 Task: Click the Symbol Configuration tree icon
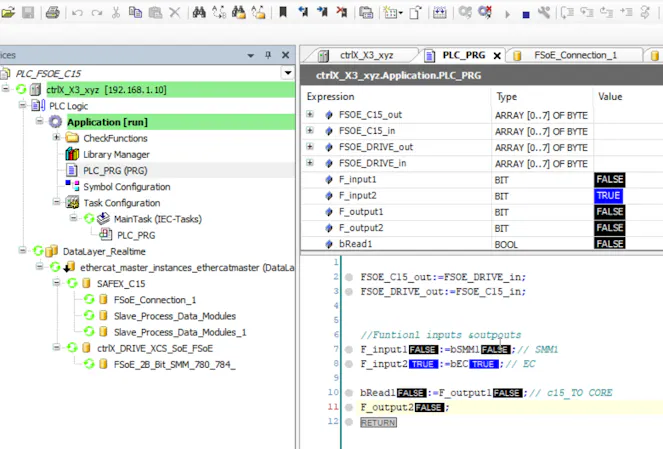pos(72,186)
